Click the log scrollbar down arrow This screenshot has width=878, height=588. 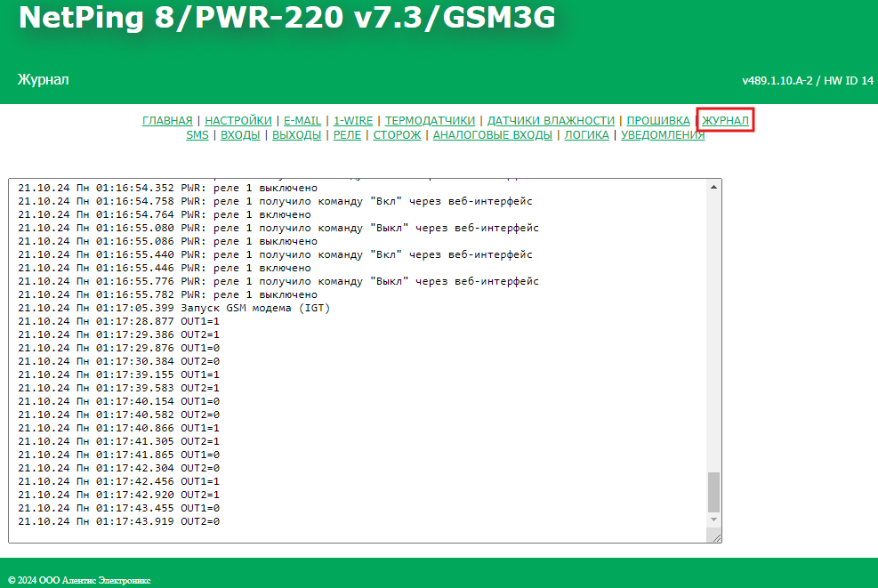point(713,519)
